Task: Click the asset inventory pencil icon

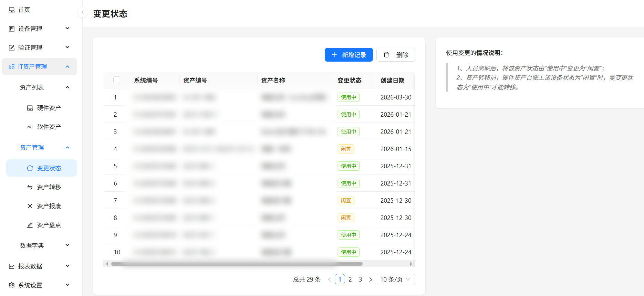Action: coord(30,225)
